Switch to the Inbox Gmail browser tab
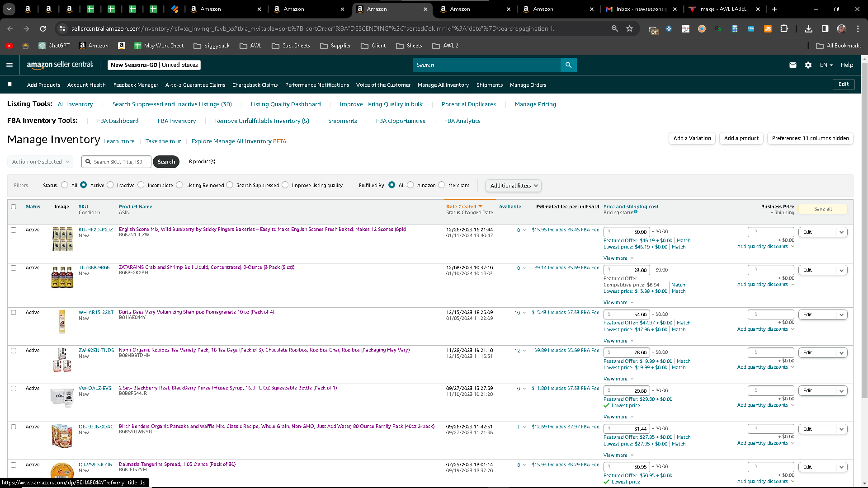Image resolution: width=868 pixels, height=488 pixels. pos(641,9)
